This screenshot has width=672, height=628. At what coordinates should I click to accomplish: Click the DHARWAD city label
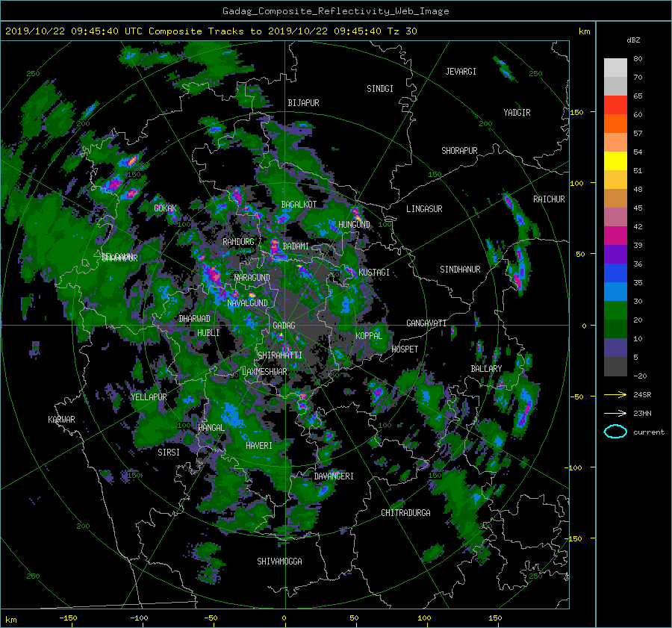[194, 319]
